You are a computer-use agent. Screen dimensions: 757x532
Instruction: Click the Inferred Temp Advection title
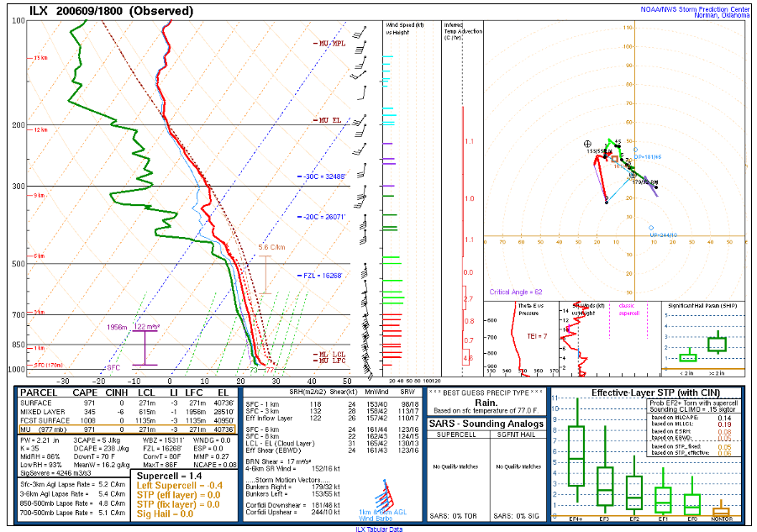pyautogui.click(x=463, y=31)
